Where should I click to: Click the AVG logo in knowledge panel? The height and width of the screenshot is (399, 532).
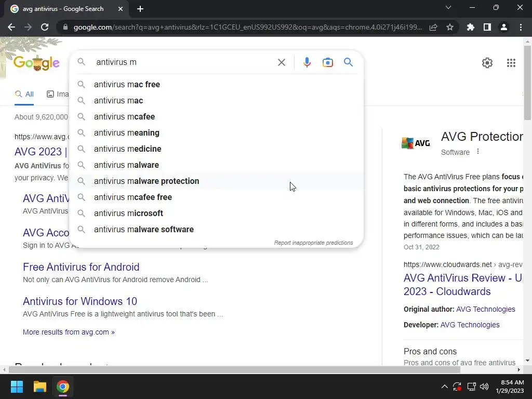click(416, 143)
